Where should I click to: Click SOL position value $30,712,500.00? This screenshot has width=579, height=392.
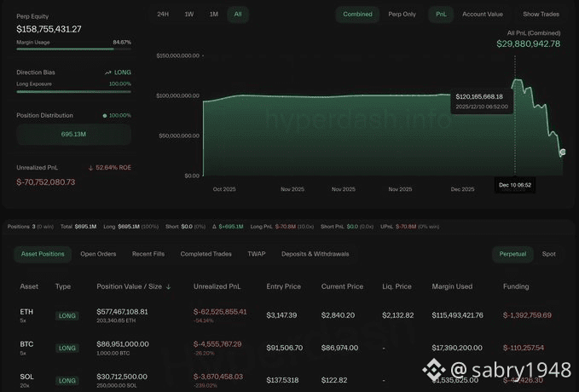click(x=122, y=377)
